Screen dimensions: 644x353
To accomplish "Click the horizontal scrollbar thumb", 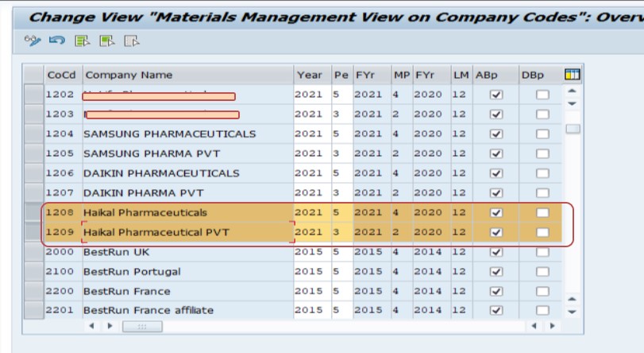I will pyautogui.click(x=142, y=326).
